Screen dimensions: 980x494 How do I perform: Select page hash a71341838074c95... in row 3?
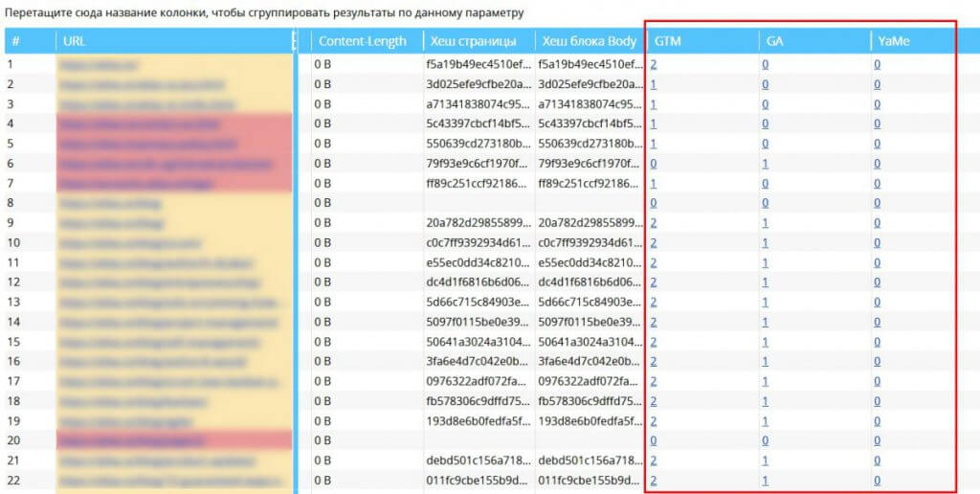[478, 103]
